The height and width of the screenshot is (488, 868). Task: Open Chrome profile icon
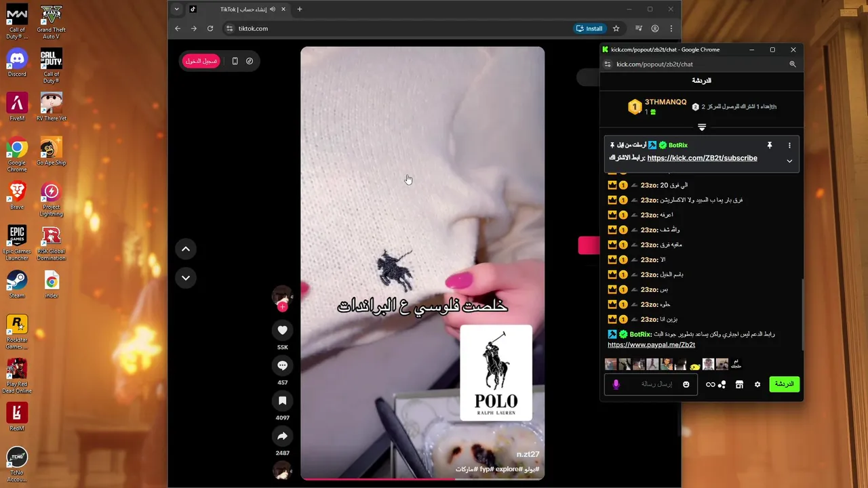tap(655, 28)
